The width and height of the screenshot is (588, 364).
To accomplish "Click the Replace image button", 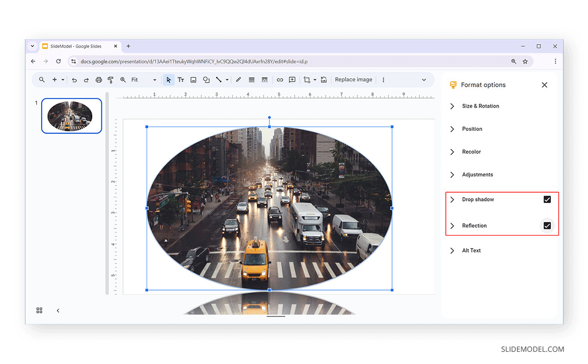I will (354, 80).
